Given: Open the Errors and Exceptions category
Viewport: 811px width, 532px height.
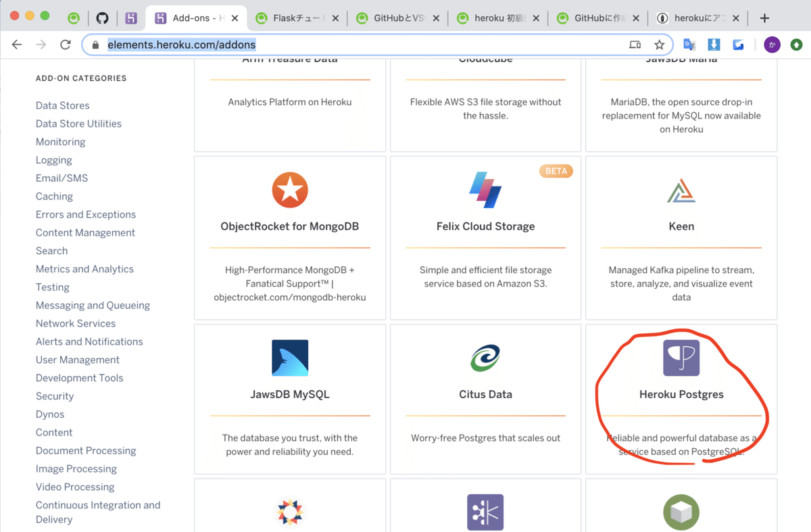Looking at the screenshot, I should [x=86, y=214].
